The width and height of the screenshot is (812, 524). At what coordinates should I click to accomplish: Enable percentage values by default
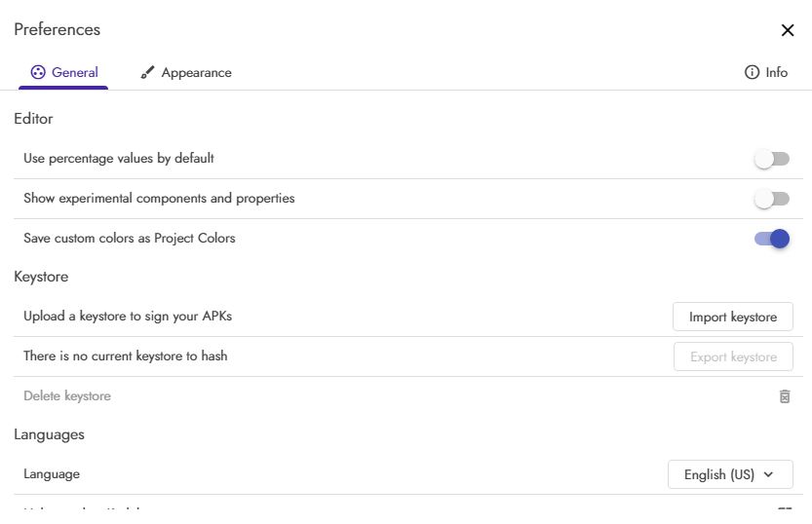(772, 159)
